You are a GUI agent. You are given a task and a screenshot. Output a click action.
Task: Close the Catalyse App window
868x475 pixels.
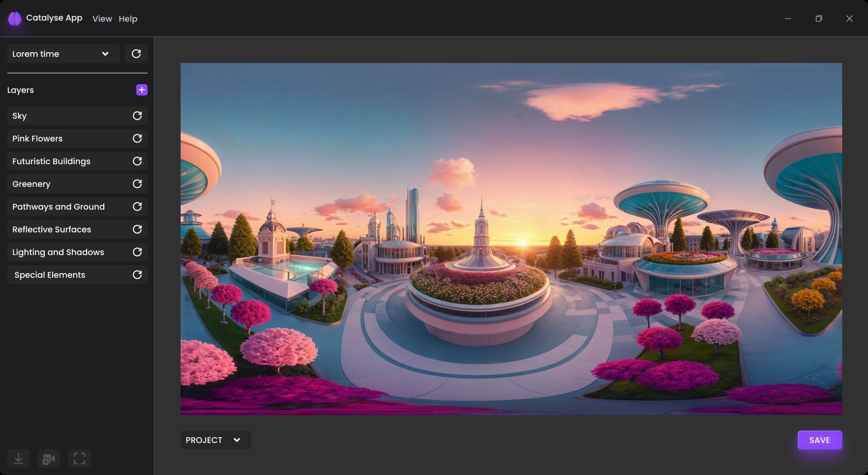pyautogui.click(x=849, y=19)
